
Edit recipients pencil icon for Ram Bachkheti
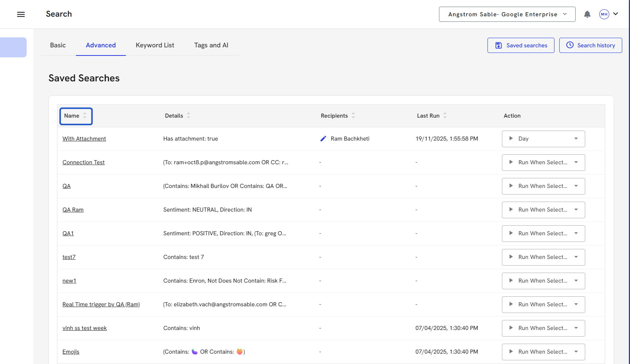click(323, 139)
